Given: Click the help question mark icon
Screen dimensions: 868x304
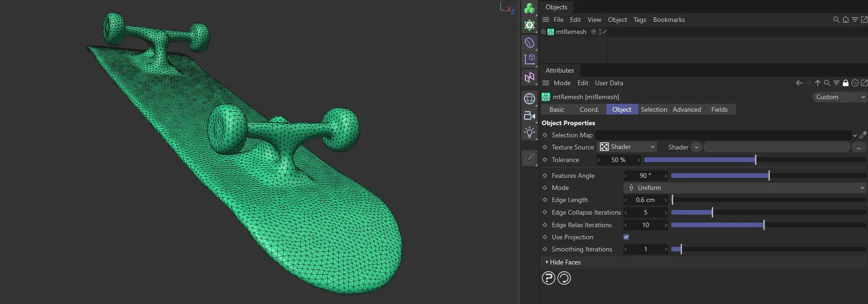Looking at the screenshot, I should (549, 278).
